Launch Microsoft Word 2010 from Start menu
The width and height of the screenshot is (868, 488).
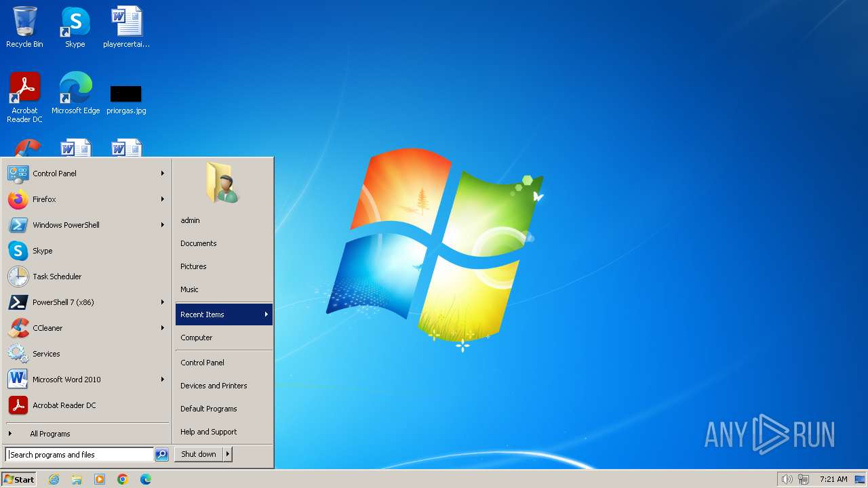(x=87, y=380)
